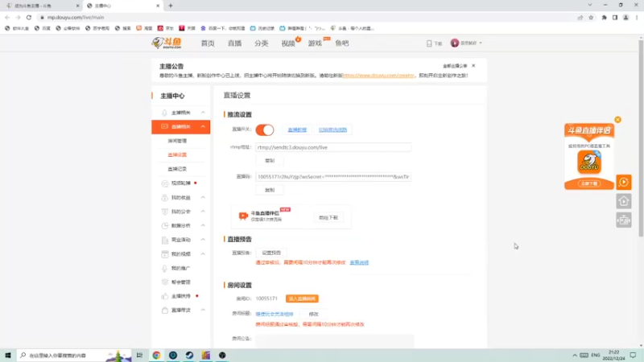Click the 我的推广 microphone icon

coord(165,268)
